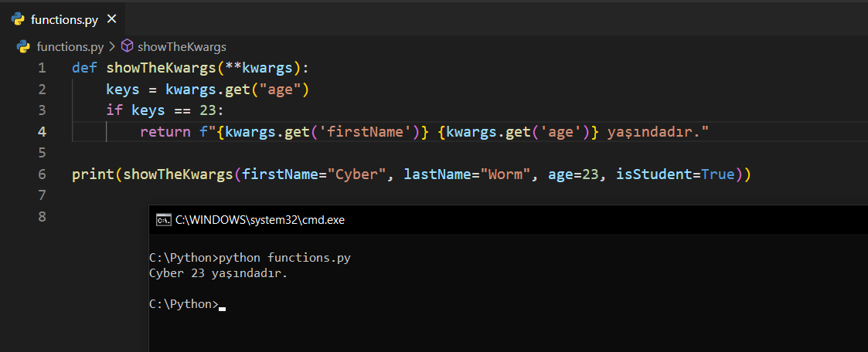Click line number 6 in the gutter
Viewport: 868px width, 352px height.
pyautogui.click(x=42, y=174)
